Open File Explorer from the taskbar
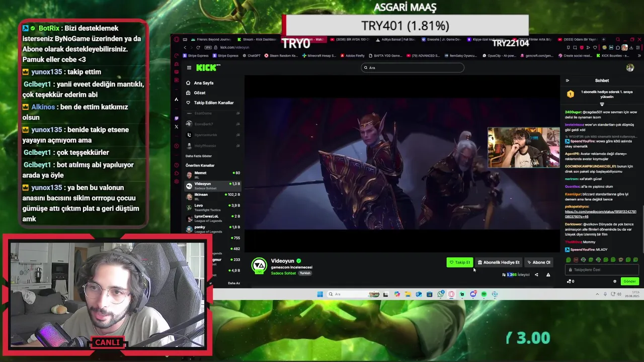This screenshot has height=362, width=644. [x=408, y=294]
